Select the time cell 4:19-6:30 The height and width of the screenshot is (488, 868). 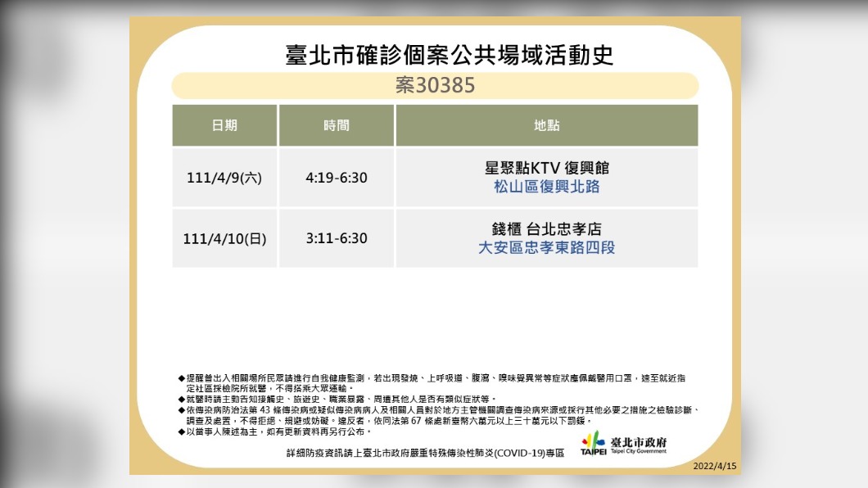click(337, 178)
